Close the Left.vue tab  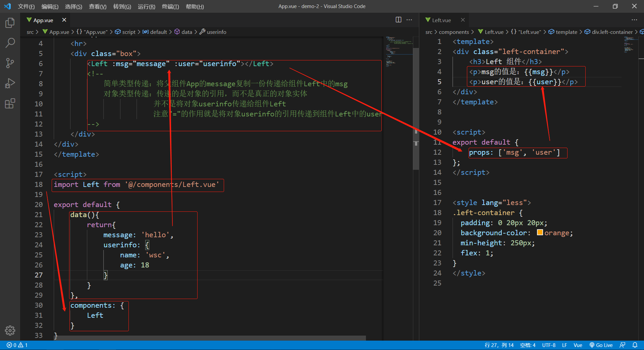coord(463,20)
